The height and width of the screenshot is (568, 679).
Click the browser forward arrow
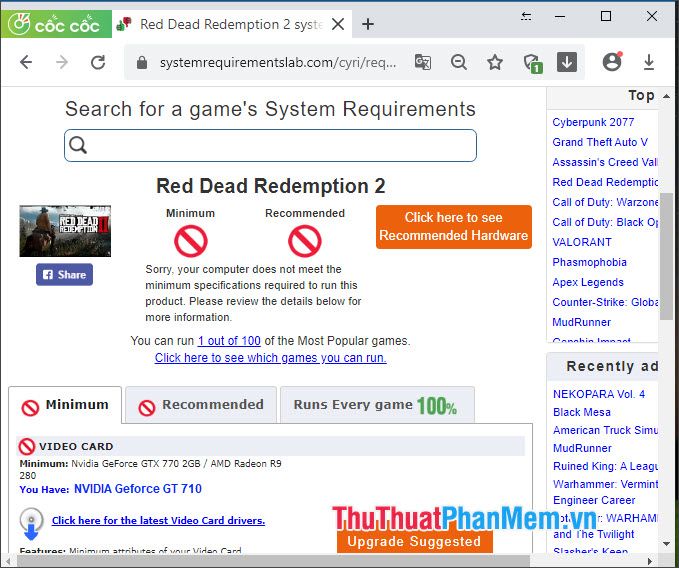tap(62, 62)
